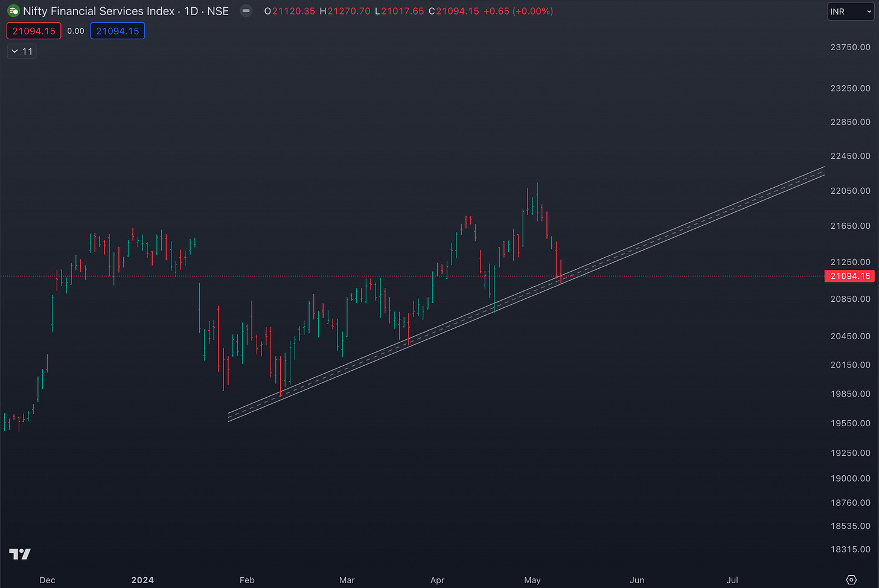This screenshot has height=588, width=879.
Task: Click the change value +0.65 (+0.00%)
Action: tap(518, 11)
